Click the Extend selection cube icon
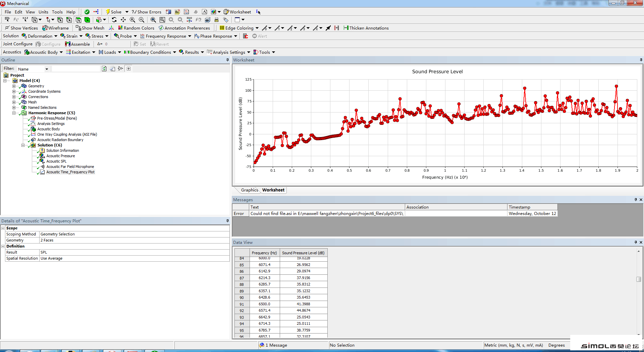The height and width of the screenshot is (352, 644). (99, 20)
